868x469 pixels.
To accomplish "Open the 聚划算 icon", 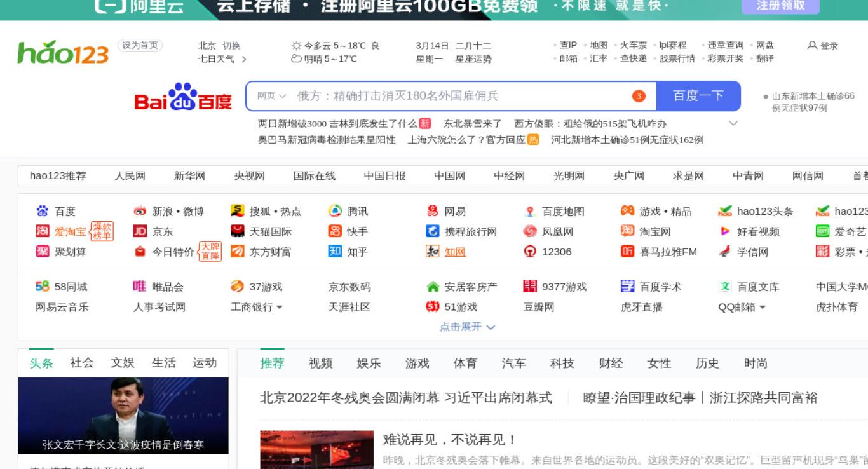I will tap(42, 252).
